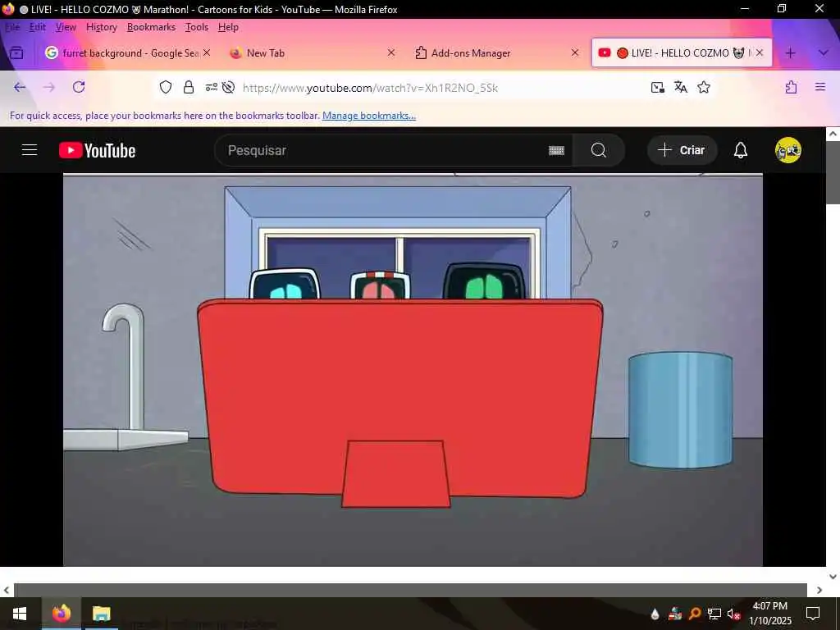Screen dimensions: 840x630
Task: Click the vertical page scrollbar thumb
Action: pyautogui.click(x=833, y=172)
